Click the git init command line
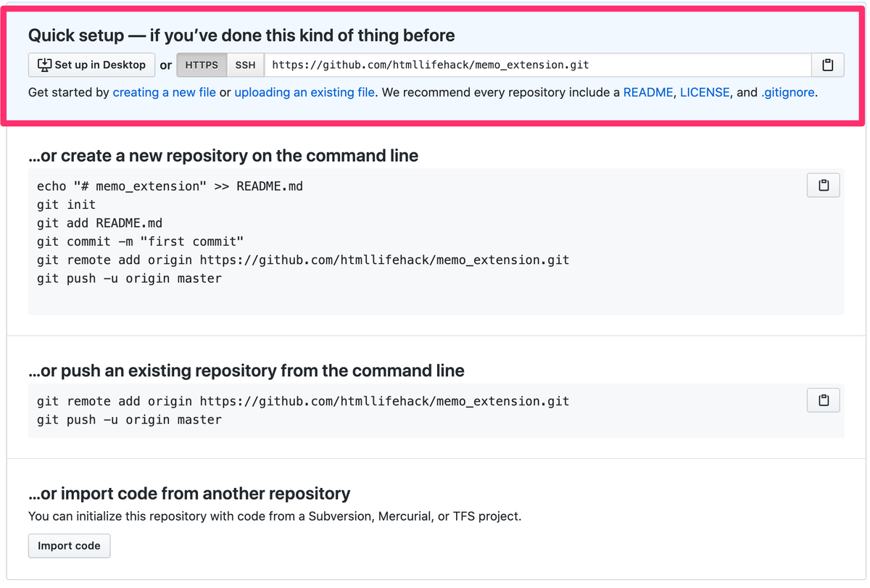This screenshot has height=588, width=870. pos(66,205)
